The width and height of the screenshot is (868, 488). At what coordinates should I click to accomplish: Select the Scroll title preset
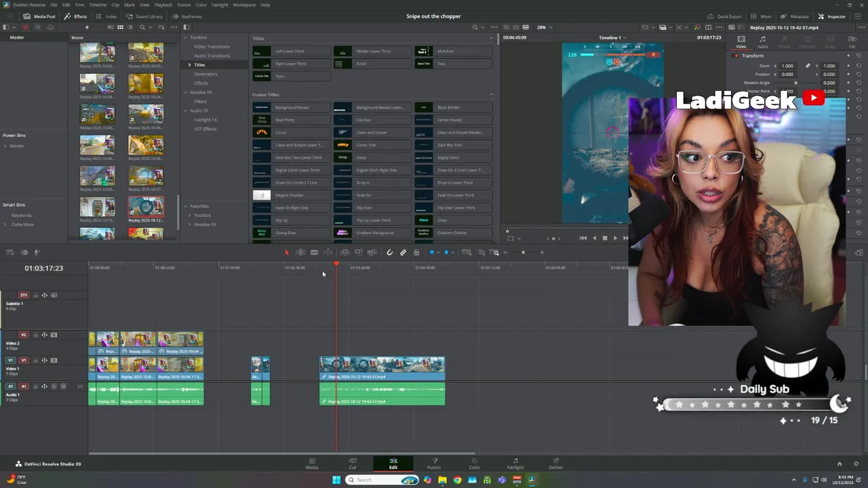click(x=372, y=64)
